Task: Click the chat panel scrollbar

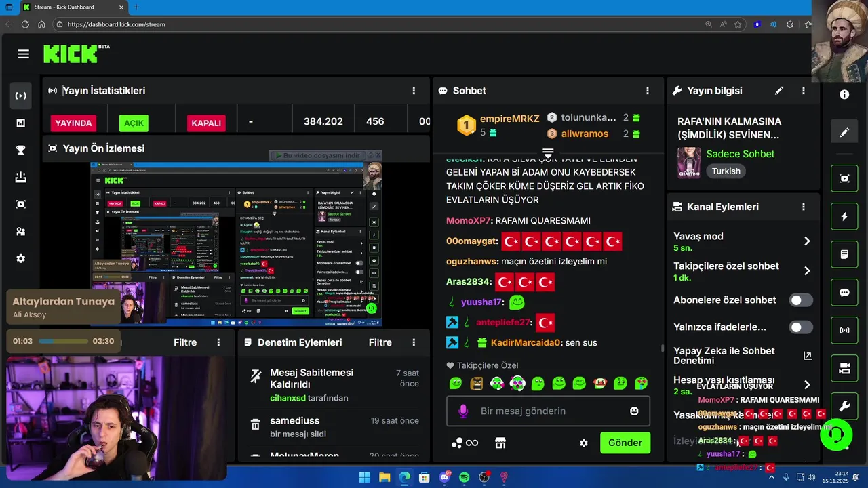Action: point(663,348)
